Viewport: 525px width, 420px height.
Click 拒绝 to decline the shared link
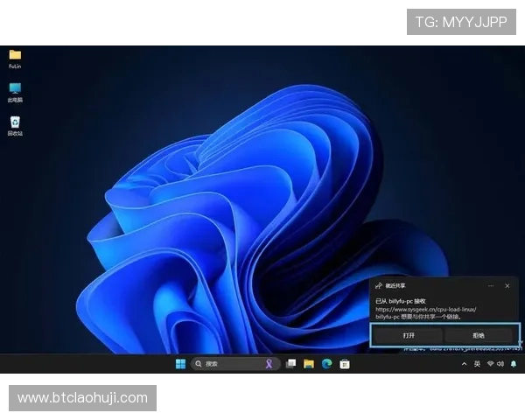(x=479, y=335)
